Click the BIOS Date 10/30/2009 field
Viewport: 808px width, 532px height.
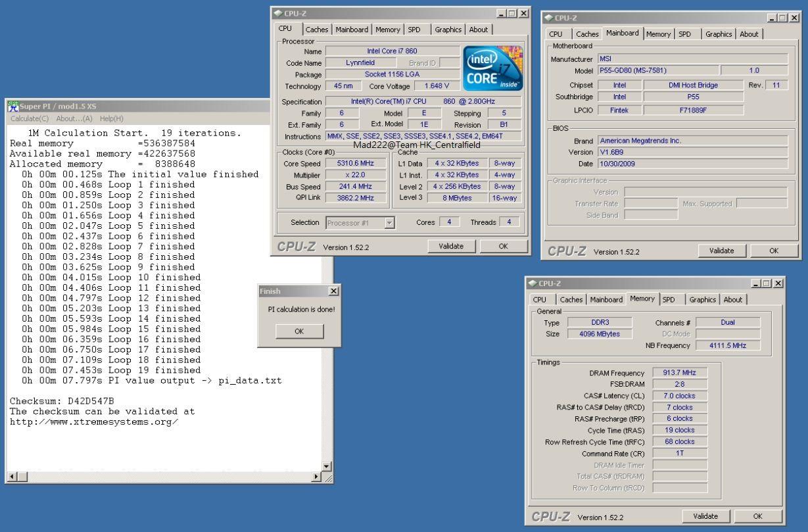(x=692, y=164)
